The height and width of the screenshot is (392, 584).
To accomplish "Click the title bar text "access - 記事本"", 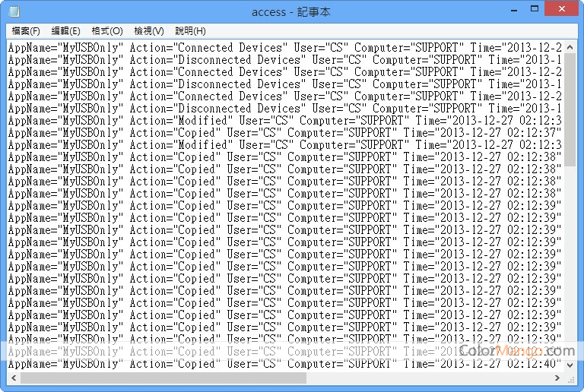I will (x=291, y=11).
